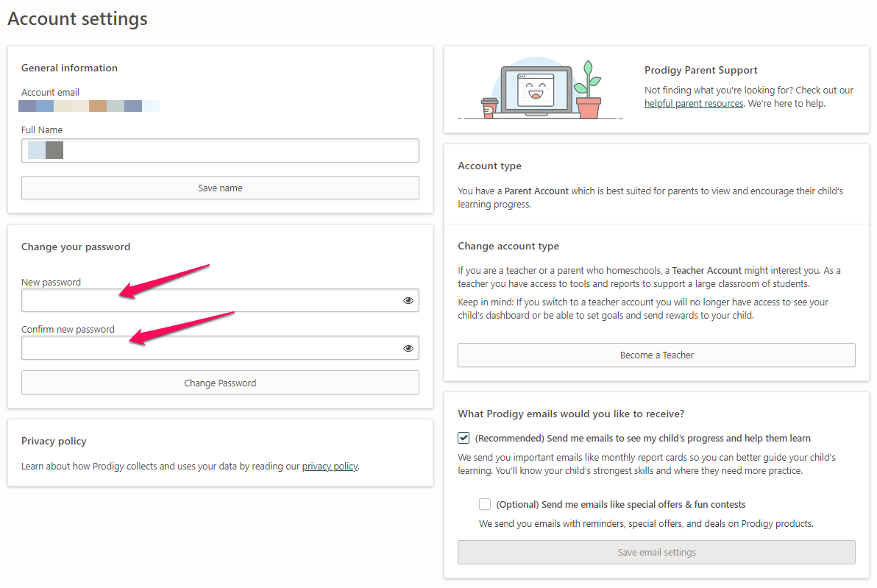Click Save email settings button
Screen dimensions: 877x588
(x=656, y=552)
